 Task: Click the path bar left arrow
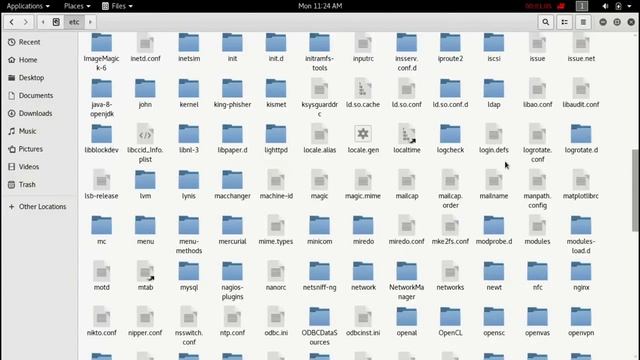43,22
